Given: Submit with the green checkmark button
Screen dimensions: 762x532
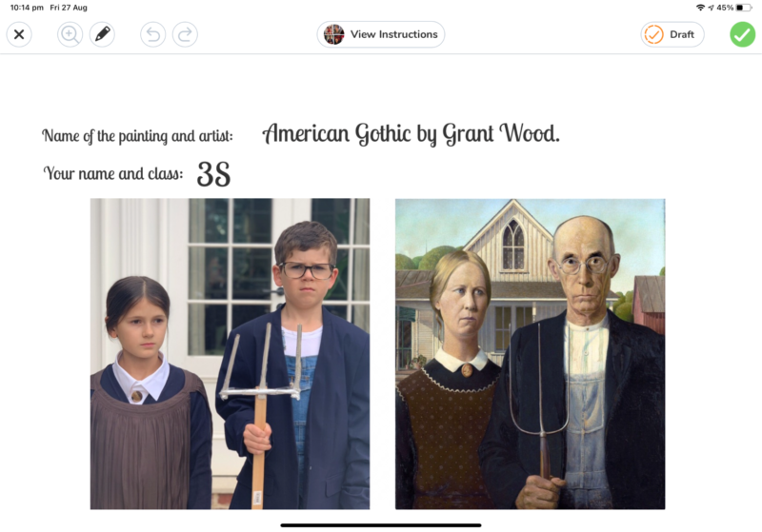Looking at the screenshot, I should [743, 34].
